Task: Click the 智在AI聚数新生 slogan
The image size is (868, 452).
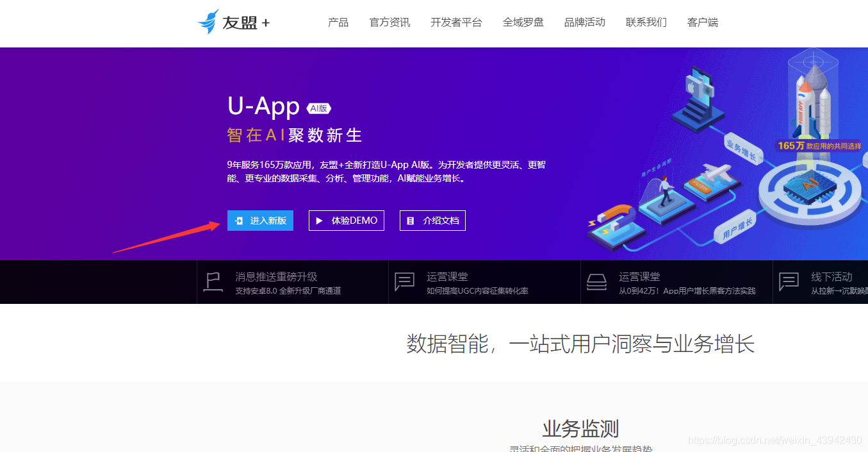Action: (295, 135)
